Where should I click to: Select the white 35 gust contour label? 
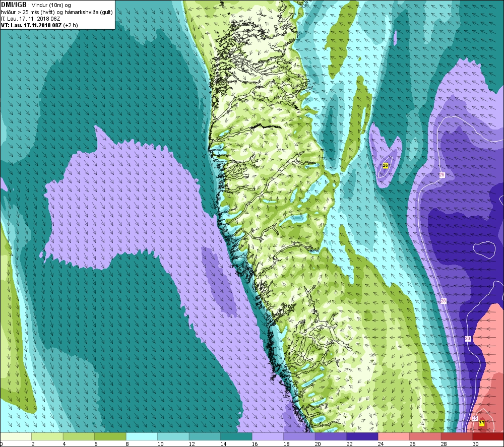pyautogui.click(x=475, y=418)
